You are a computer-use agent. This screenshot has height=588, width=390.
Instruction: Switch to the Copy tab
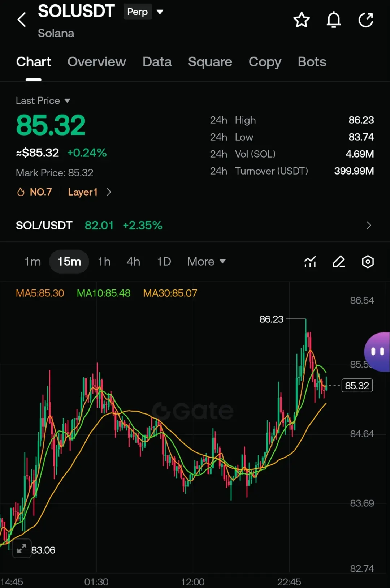265,62
